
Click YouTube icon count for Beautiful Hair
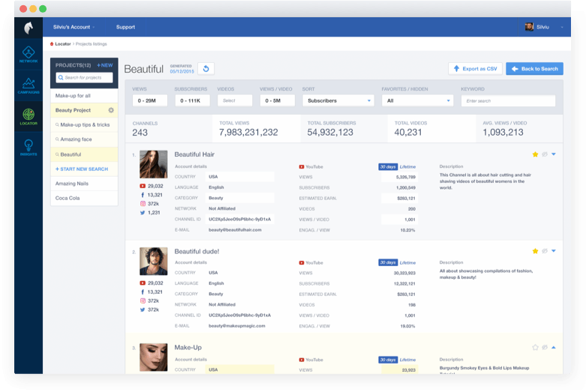(x=152, y=186)
